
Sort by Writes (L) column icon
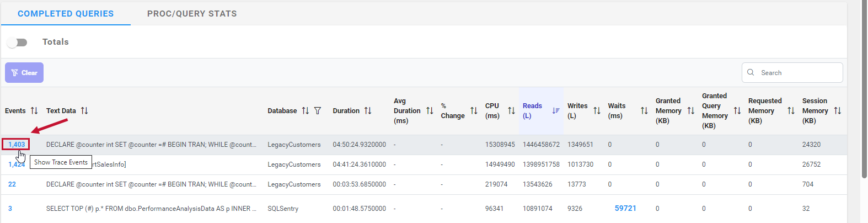(597, 111)
